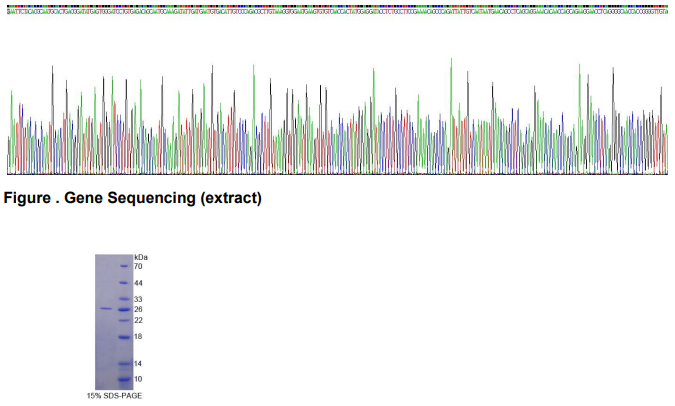Click the '44' marker label
The height and width of the screenshot is (406, 675).
pos(138,283)
